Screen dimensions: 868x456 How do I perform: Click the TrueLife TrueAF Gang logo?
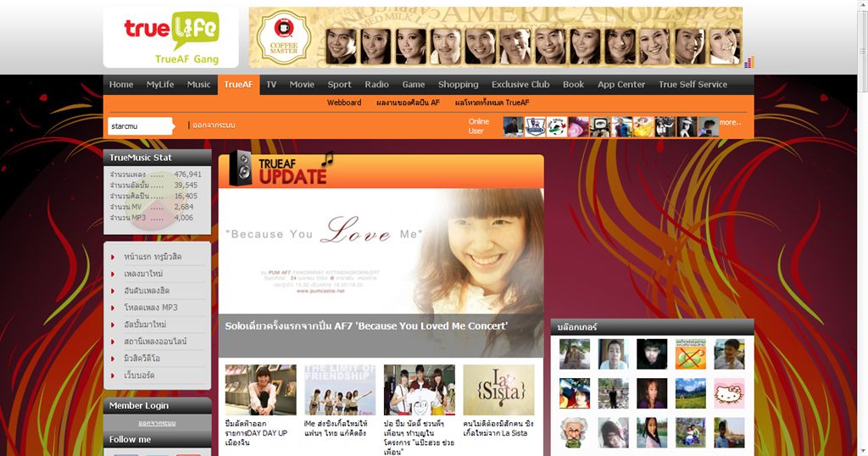pyautogui.click(x=170, y=37)
